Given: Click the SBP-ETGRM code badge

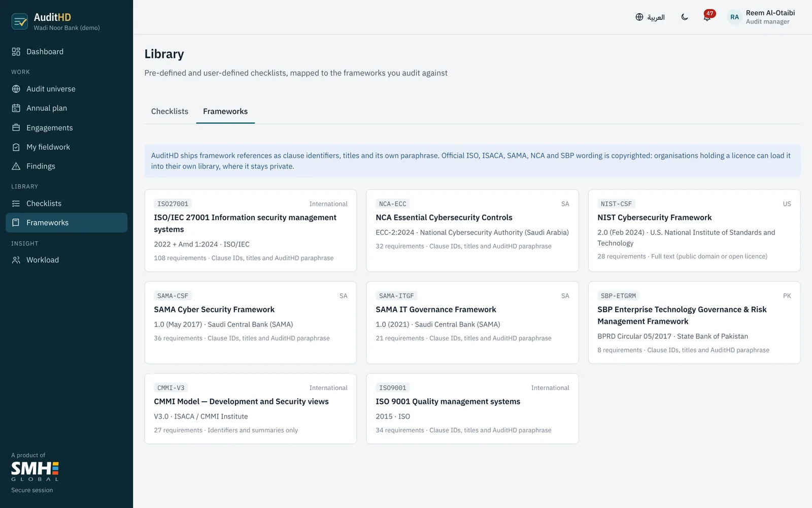Looking at the screenshot, I should (x=618, y=296).
